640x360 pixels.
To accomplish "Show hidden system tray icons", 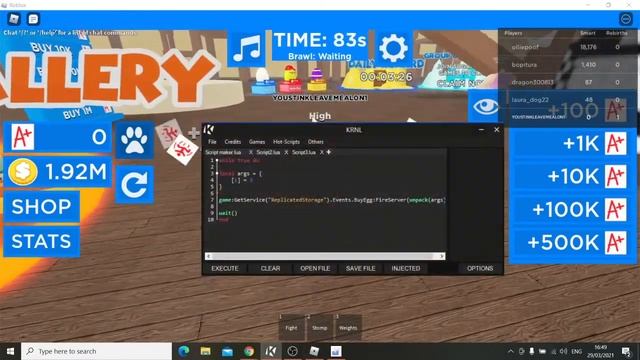I will click(x=511, y=351).
